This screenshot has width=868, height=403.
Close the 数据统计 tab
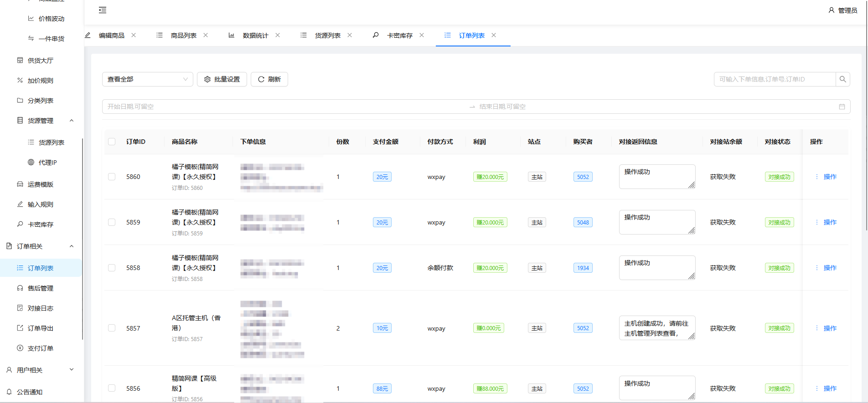tap(278, 35)
